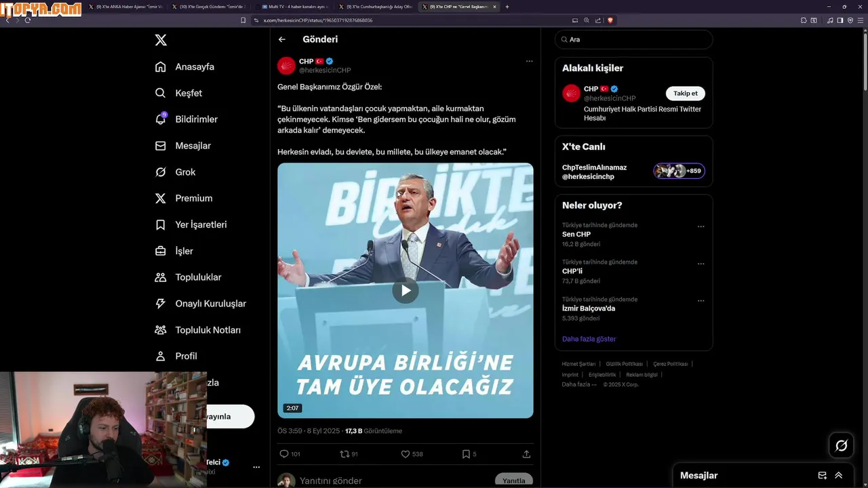868x488 pixels.
Task: Open Onaylı Kuruluşlar in the sidebar
Action: [200, 304]
